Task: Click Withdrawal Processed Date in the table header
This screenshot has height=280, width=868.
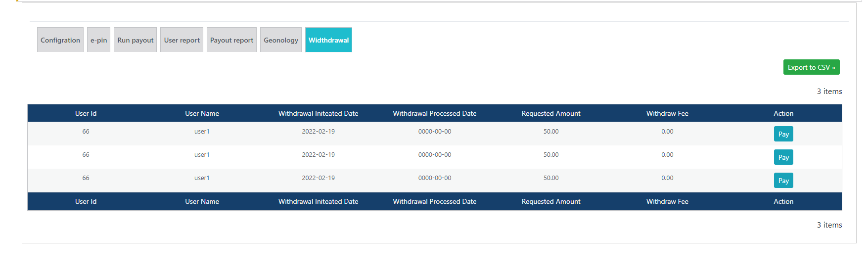Action: [x=434, y=113]
